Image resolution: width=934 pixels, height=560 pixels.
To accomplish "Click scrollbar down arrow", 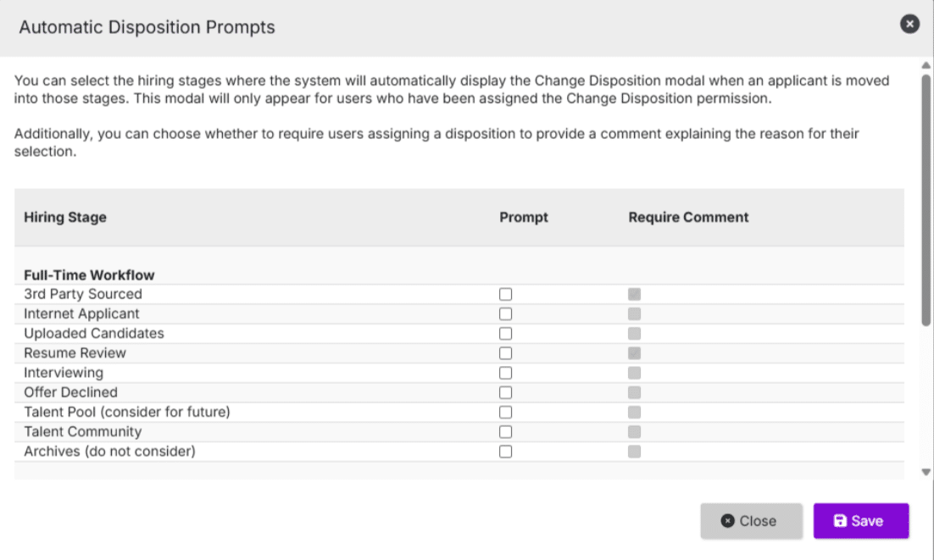I will click(x=926, y=472).
